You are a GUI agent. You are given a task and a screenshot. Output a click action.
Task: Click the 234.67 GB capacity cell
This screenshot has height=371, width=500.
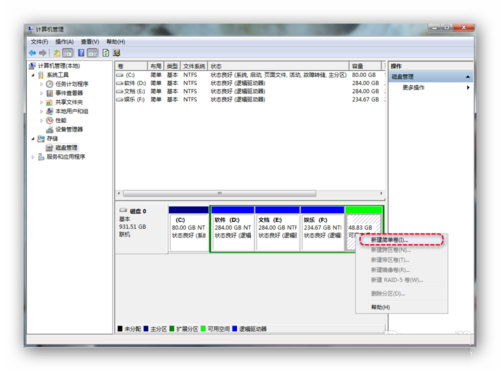coord(365,99)
